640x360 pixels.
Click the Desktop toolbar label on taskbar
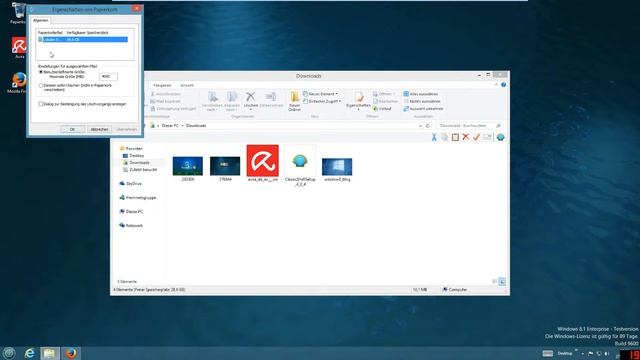tap(565, 353)
